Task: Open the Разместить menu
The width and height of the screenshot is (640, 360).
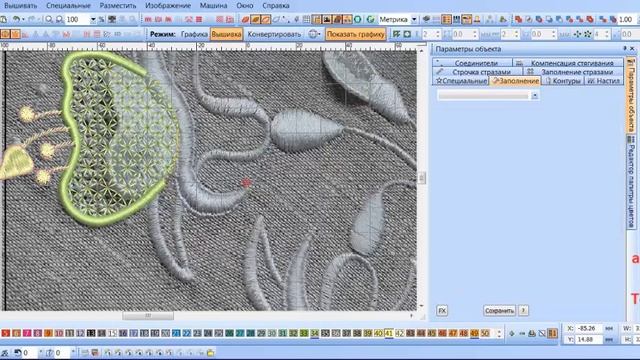Action: click(118, 6)
